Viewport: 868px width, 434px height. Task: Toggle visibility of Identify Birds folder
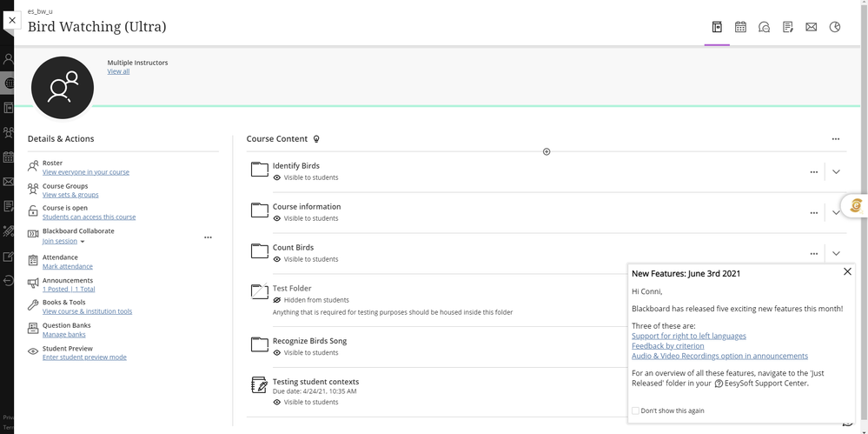pos(306,177)
